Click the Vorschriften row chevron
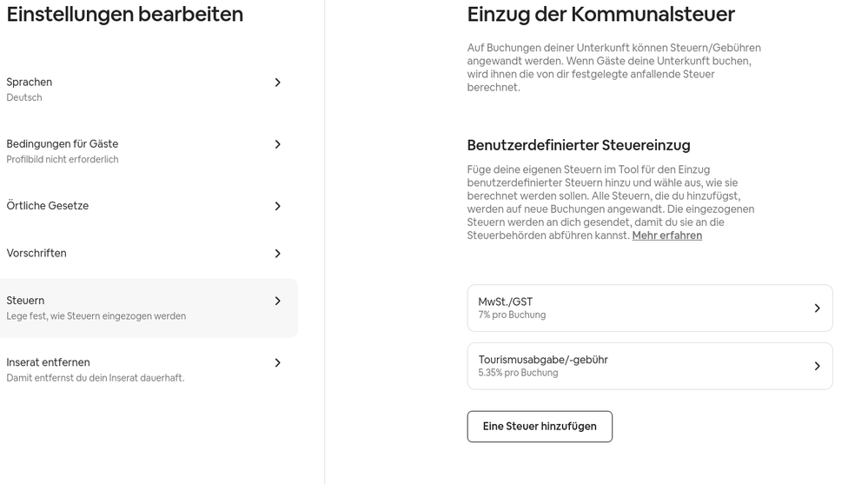This screenshot has height=484, width=868. 278,254
